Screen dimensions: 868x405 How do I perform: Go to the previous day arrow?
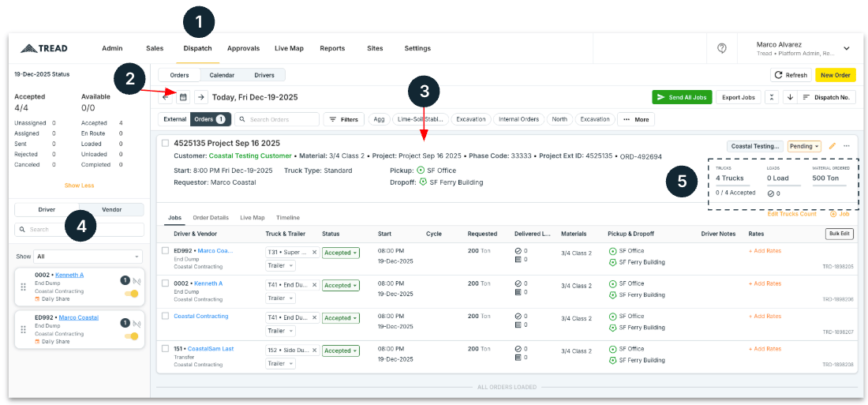tap(165, 97)
